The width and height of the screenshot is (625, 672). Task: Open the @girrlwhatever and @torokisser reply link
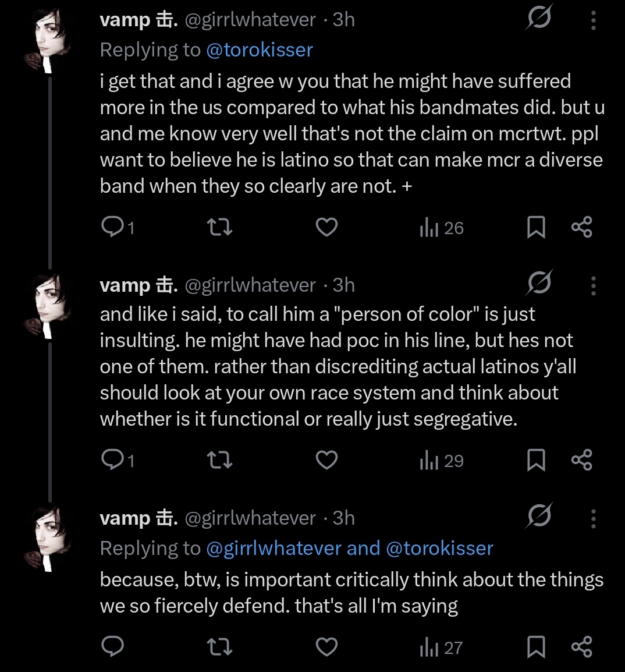point(350,549)
